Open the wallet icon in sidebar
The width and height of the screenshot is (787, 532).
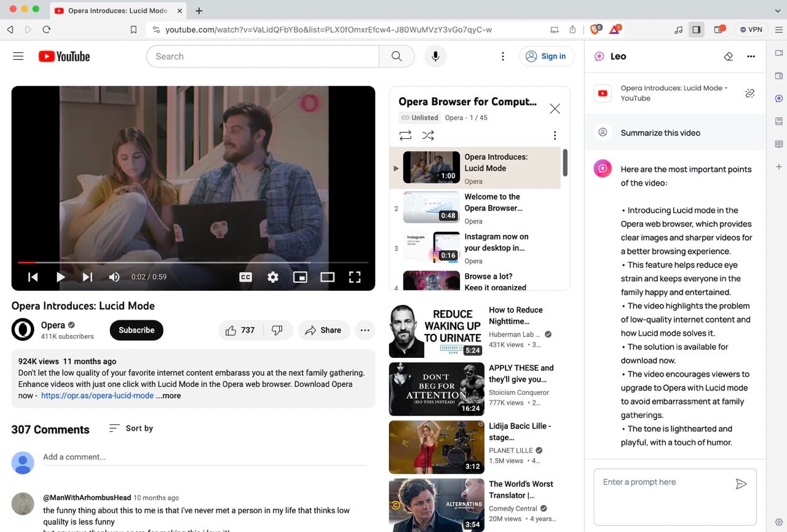coord(778,76)
